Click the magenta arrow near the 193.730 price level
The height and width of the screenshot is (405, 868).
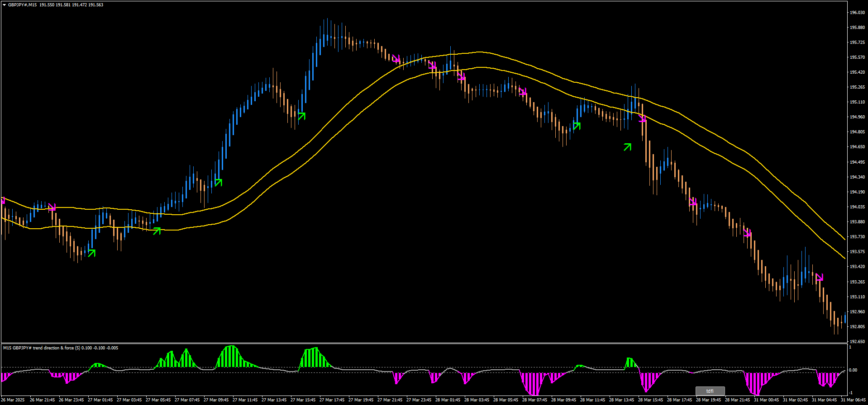coord(747,233)
